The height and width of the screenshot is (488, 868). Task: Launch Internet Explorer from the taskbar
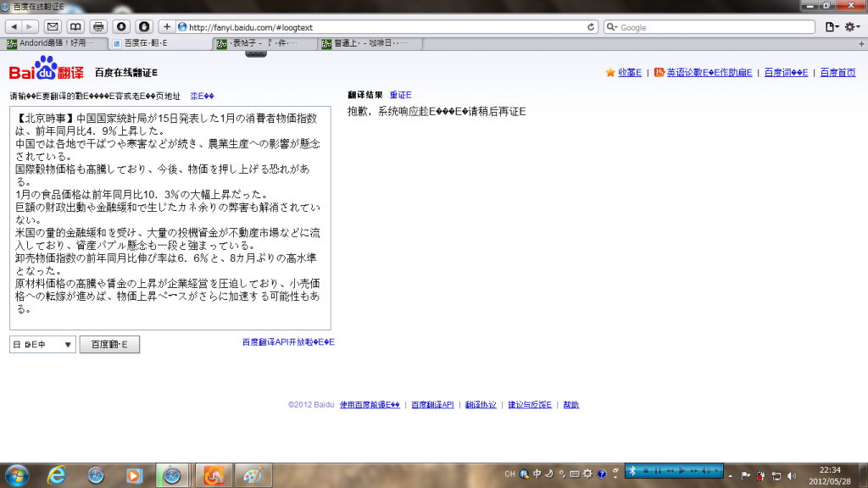57,475
